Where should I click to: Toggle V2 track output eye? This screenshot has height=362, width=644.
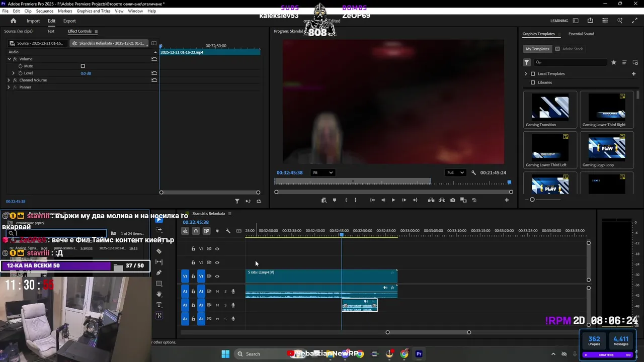[x=217, y=262]
